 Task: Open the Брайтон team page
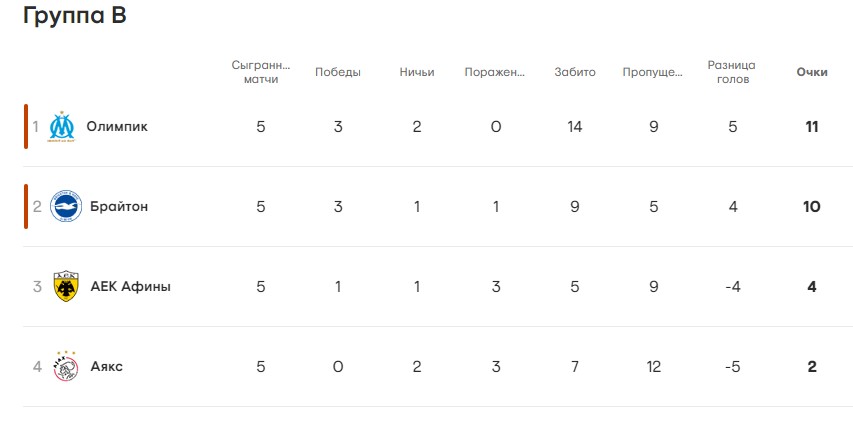119,207
